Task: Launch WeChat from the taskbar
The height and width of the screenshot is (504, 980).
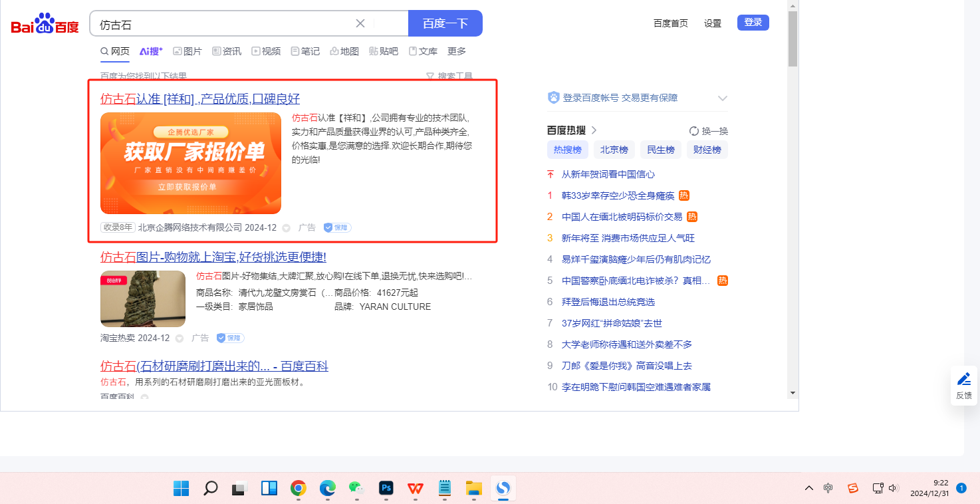Action: click(x=357, y=489)
